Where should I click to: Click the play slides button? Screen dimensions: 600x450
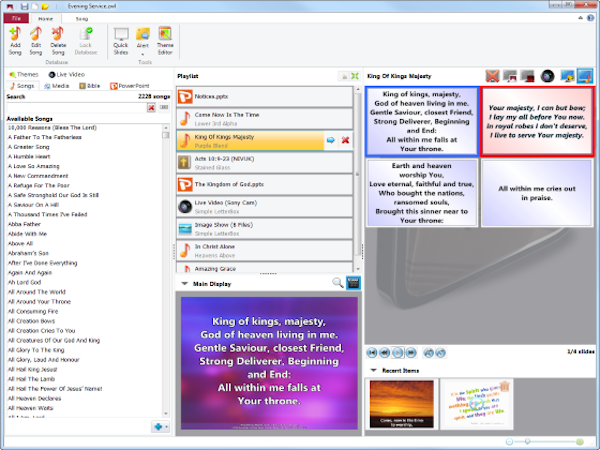pyautogui.click(x=398, y=352)
